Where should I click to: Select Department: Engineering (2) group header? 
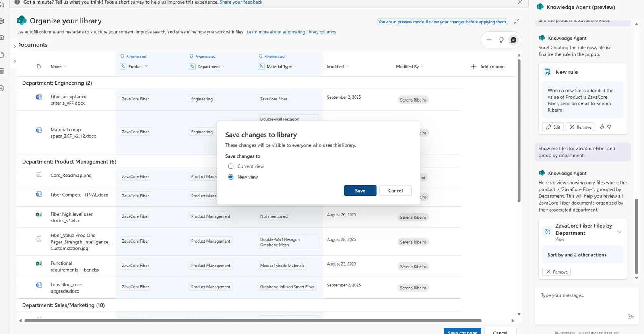pos(57,83)
